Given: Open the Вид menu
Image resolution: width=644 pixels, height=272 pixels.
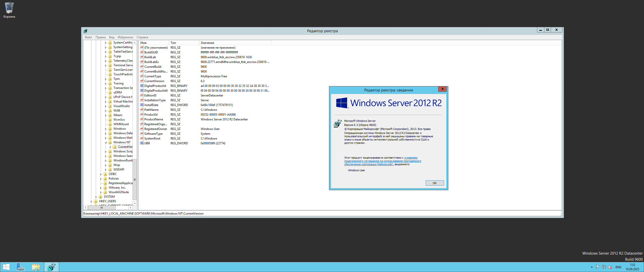Looking at the screenshot, I should tap(112, 37).
